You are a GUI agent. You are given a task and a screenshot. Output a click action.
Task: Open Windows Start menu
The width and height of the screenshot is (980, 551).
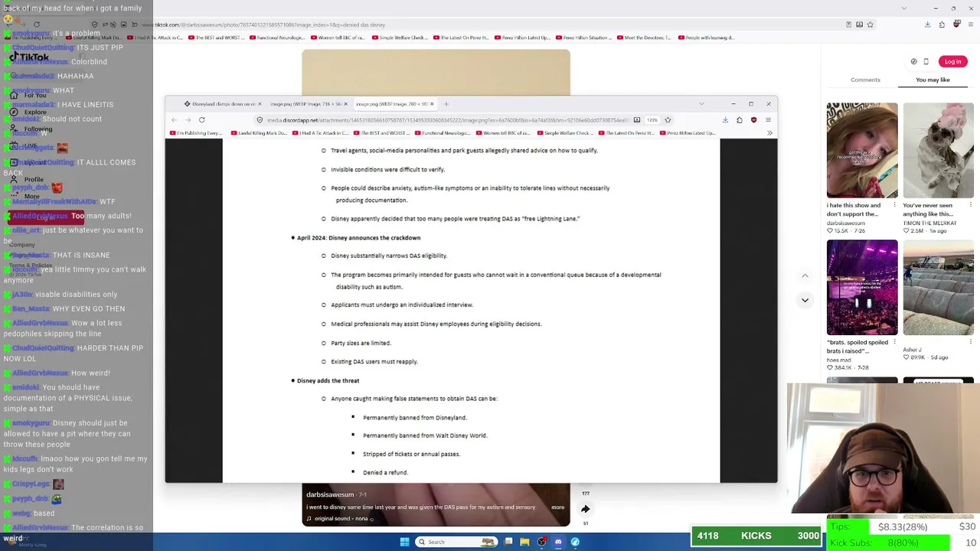[x=404, y=542]
